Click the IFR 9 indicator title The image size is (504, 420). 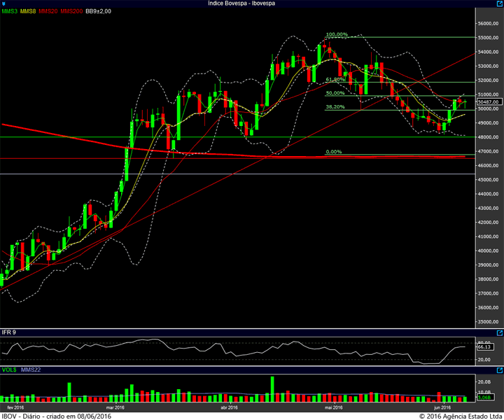pos(8,332)
